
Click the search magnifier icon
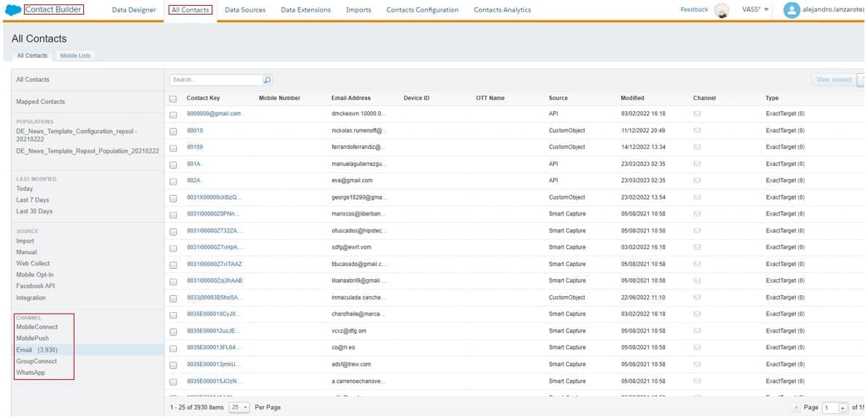click(267, 80)
